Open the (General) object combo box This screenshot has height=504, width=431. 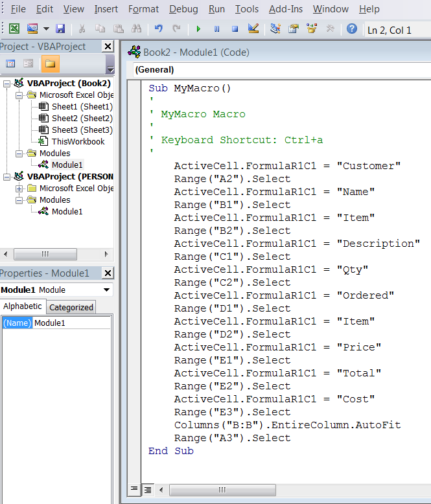[x=282, y=70]
